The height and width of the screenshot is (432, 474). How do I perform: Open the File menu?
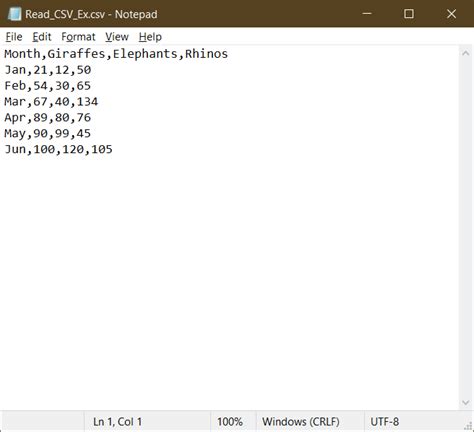tap(14, 37)
